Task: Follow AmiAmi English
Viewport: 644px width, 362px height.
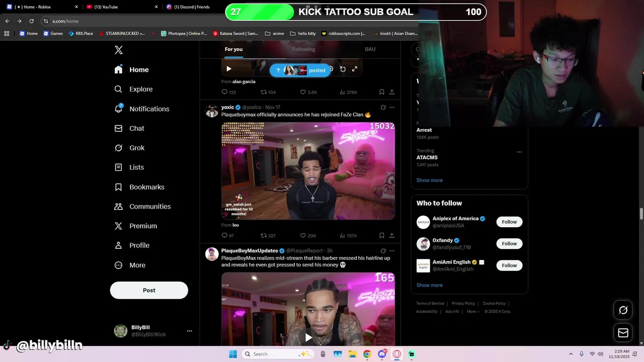Action: tap(509, 265)
